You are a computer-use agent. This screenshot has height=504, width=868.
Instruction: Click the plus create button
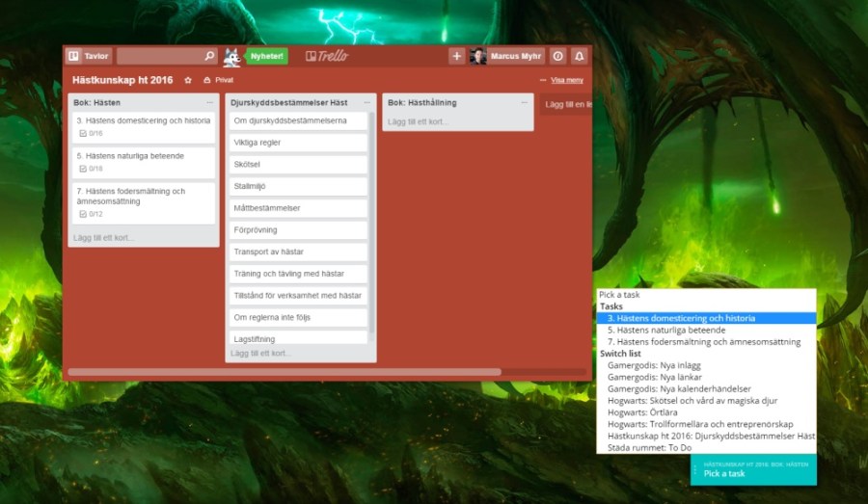pos(457,56)
